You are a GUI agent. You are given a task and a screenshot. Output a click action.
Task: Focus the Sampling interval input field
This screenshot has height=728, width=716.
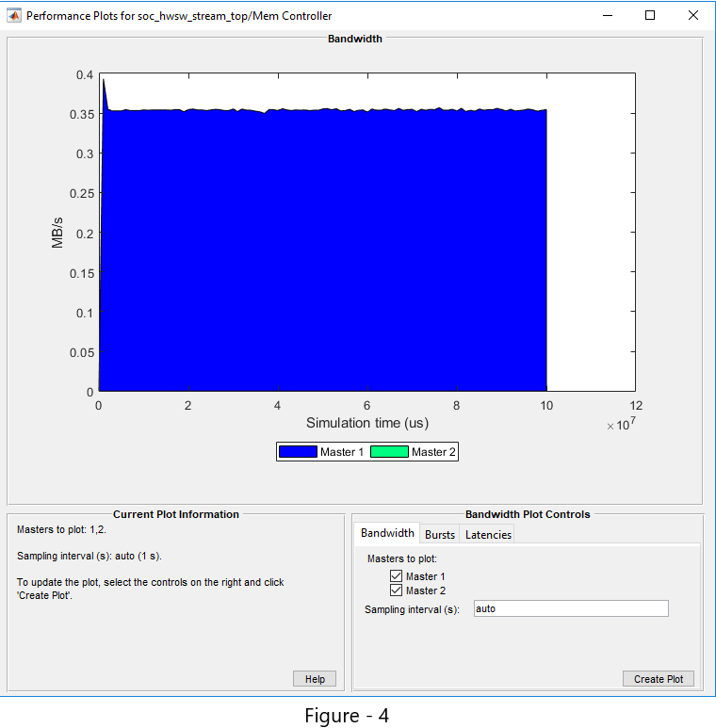point(571,608)
